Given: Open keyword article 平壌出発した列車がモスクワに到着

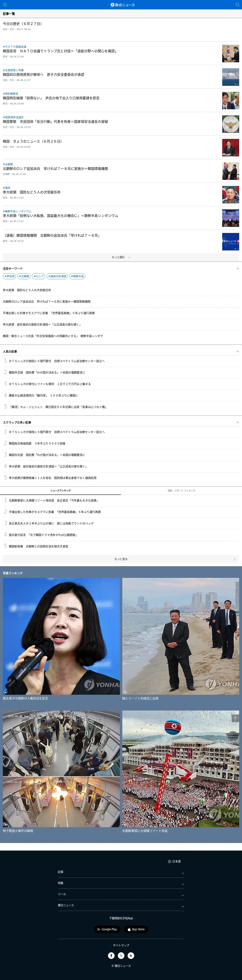Looking at the screenshot, I should pos(49,313).
